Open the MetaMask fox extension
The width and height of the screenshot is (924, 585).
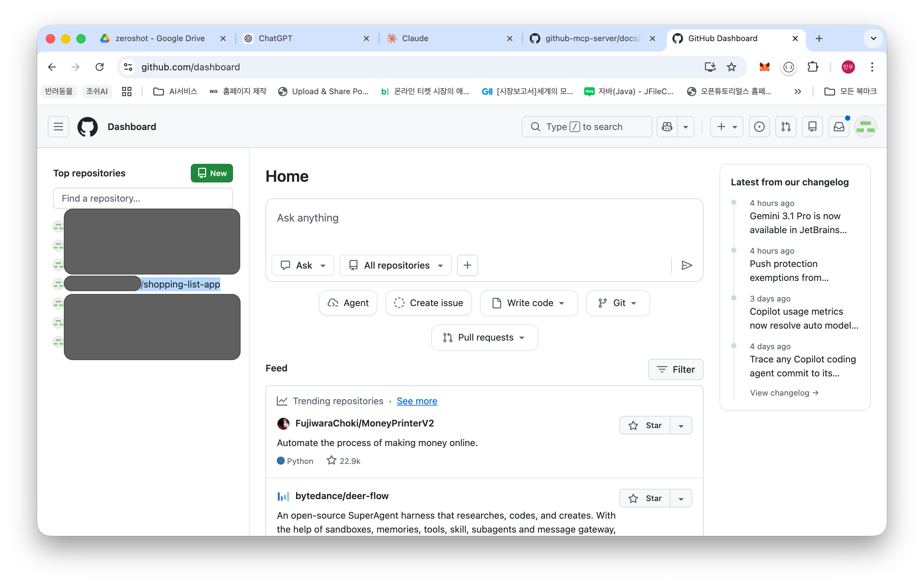(764, 67)
